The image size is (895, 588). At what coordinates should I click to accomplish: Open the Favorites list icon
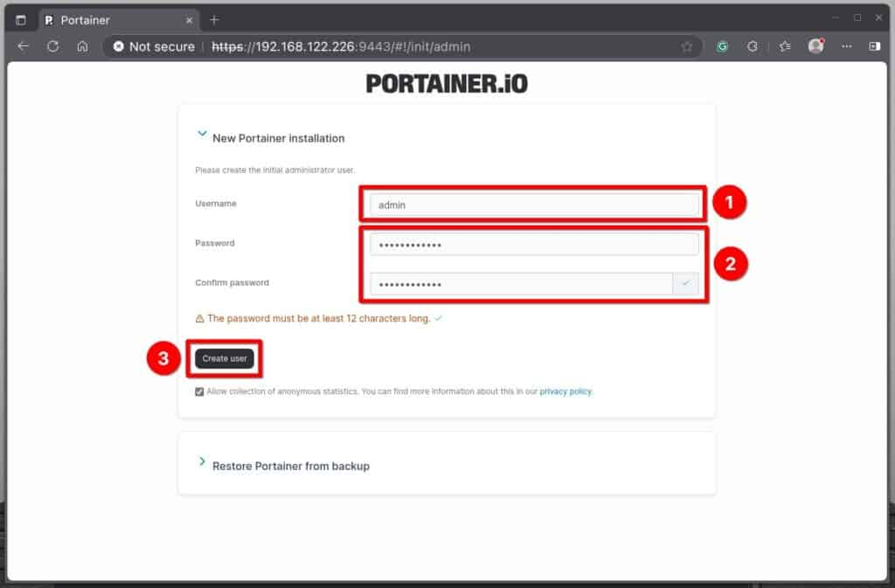point(785,47)
